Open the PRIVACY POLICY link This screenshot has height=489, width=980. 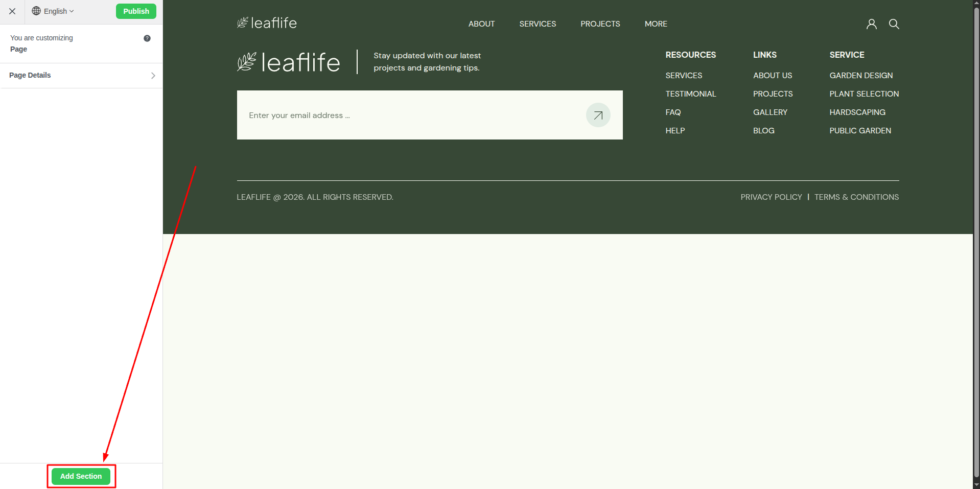click(771, 197)
